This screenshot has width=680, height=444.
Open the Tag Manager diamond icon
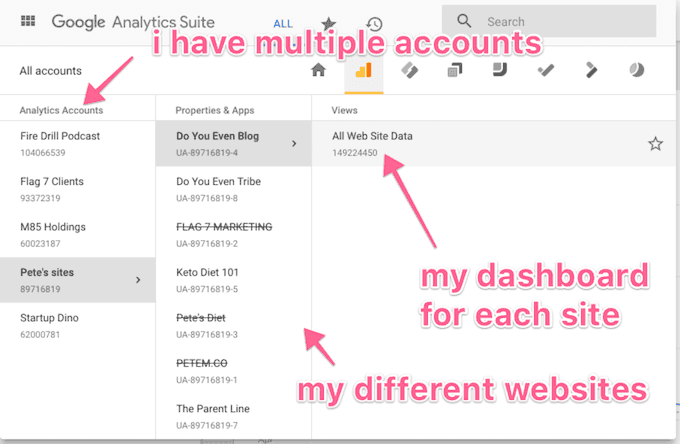[409, 70]
